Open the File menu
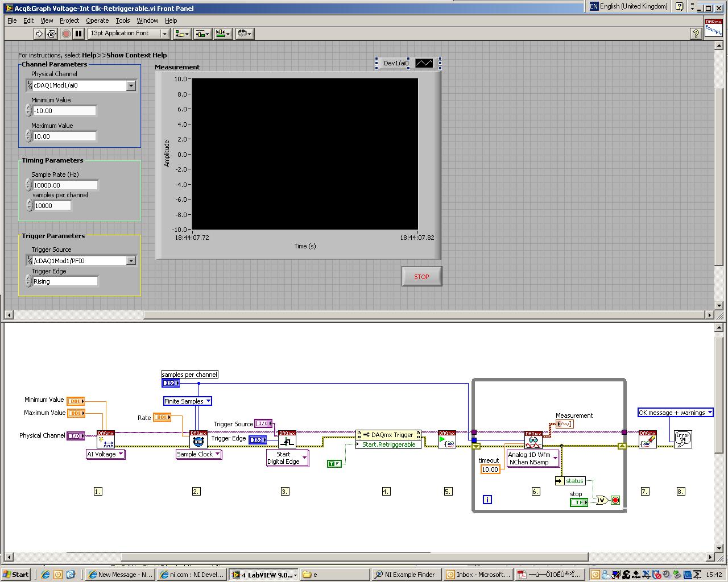The image size is (728, 582). (x=12, y=20)
